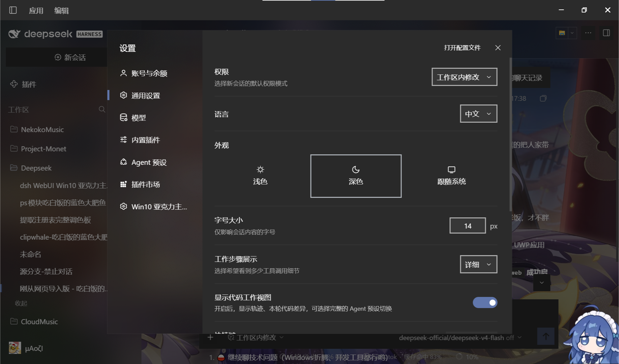This screenshot has width=619, height=364.
Task: Open the chat named 未命名
Action: coord(30,254)
